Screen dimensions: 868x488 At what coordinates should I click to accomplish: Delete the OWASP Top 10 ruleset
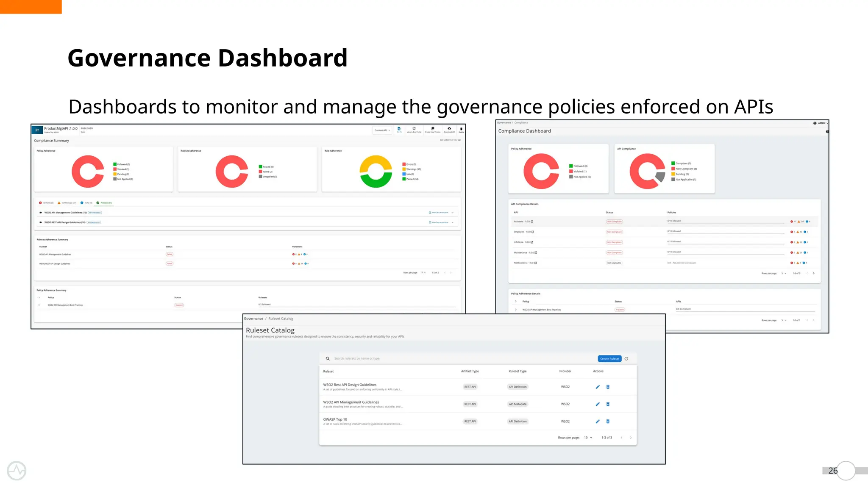coord(608,421)
